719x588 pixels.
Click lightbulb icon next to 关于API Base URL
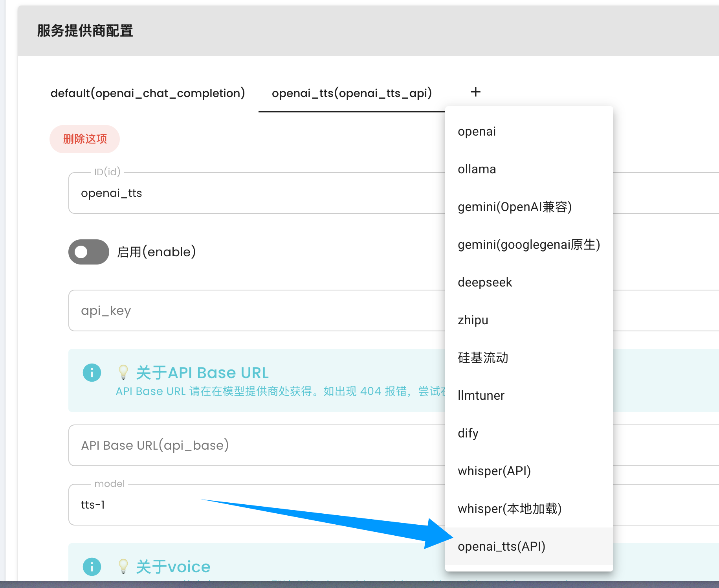(123, 373)
